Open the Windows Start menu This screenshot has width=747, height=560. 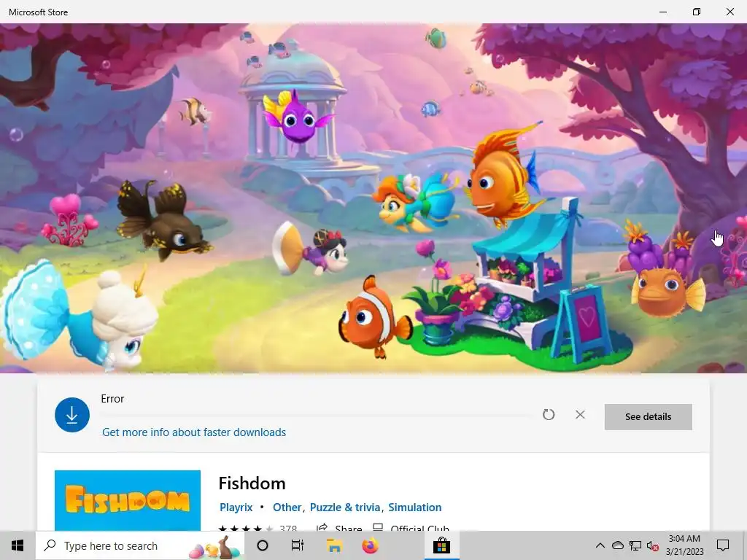click(18, 545)
